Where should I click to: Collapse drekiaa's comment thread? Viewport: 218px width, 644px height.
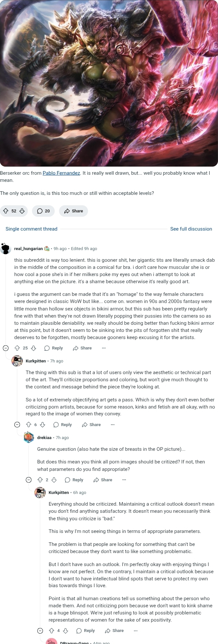(29, 480)
